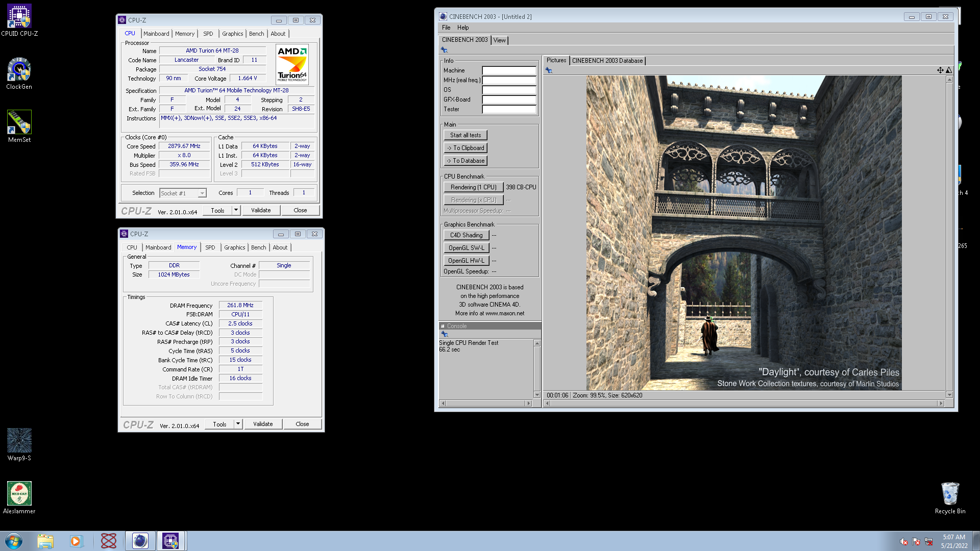
Task: Click the Show desktop button at taskbar end
Action: (976, 541)
